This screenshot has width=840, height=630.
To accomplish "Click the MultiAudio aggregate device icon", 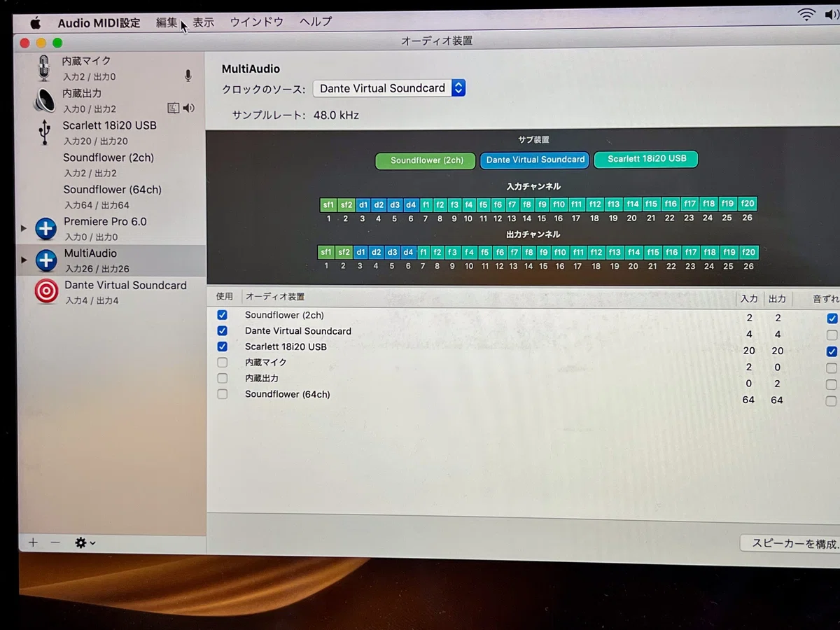I will (46, 260).
